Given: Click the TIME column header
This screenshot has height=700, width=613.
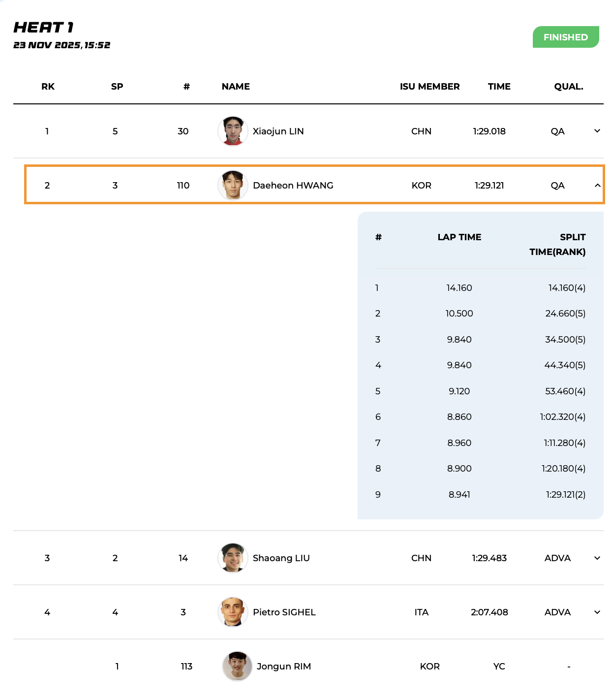Looking at the screenshot, I should click(499, 87).
